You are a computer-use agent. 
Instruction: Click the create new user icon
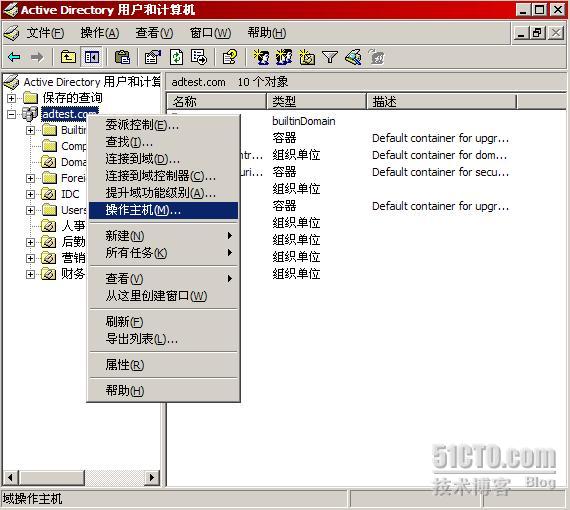[261, 57]
